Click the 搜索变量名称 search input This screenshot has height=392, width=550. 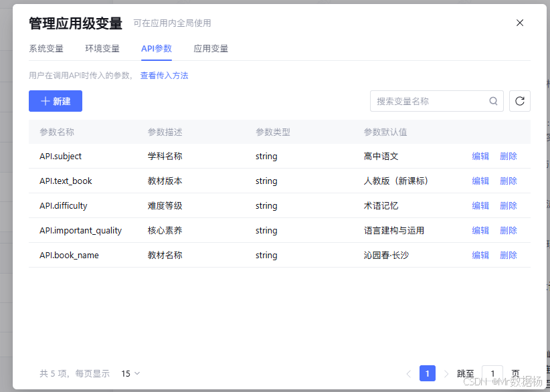(x=428, y=101)
